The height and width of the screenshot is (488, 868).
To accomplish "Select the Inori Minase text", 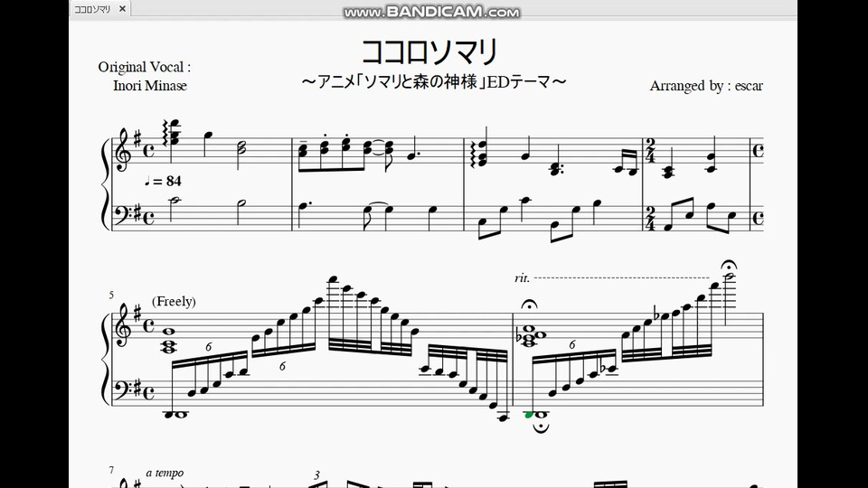I will coord(150,86).
